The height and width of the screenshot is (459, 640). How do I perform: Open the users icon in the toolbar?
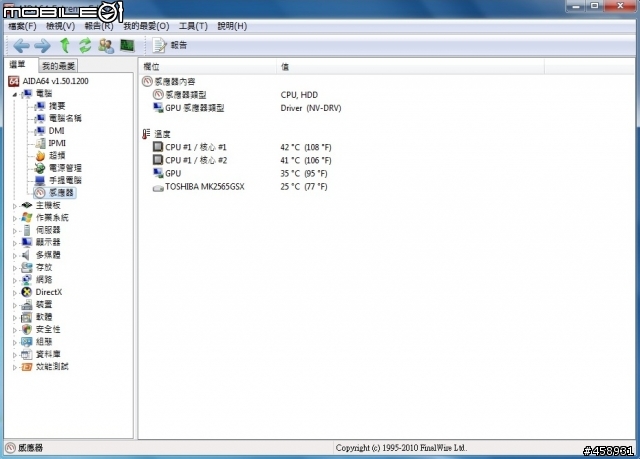[106, 45]
